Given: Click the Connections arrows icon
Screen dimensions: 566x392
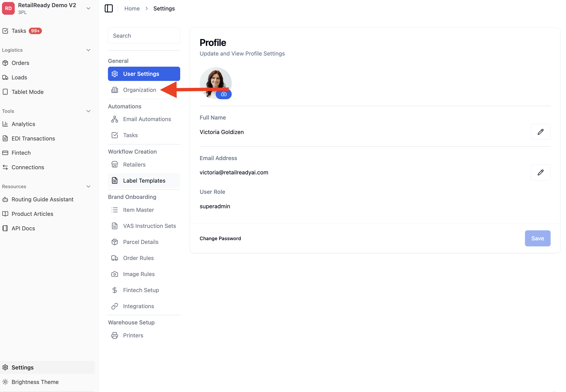Looking at the screenshot, I should tap(5, 167).
